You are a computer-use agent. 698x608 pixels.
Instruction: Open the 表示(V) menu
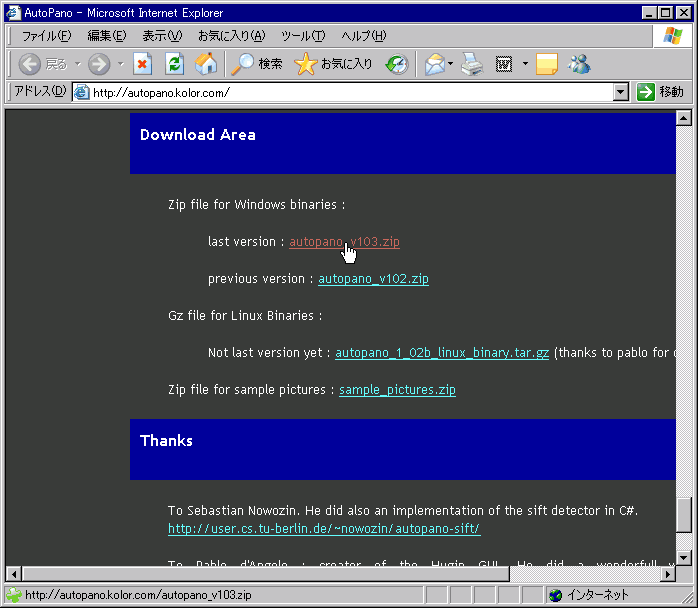(x=162, y=36)
